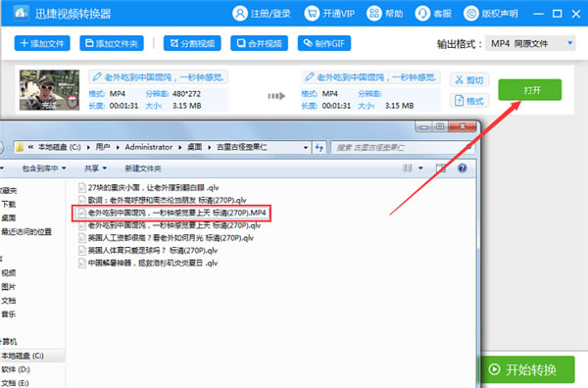Select file 歌词：老外常呼想和周杰伦当朋友 .qlv
The width and height of the screenshot is (588, 388).
[163, 200]
